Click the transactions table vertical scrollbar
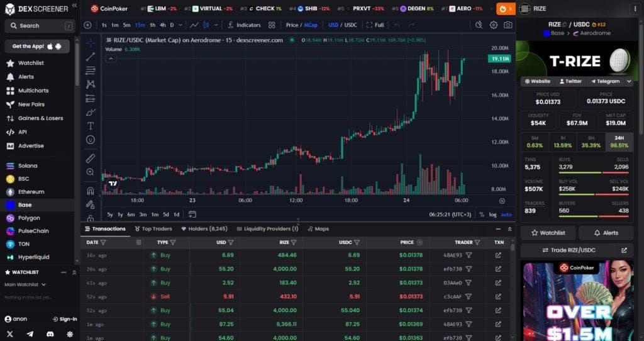This screenshot has width=644, height=341. point(512,247)
